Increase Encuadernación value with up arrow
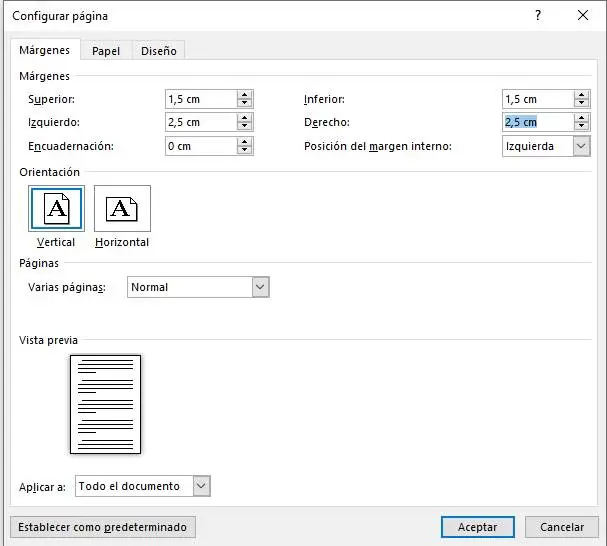The image size is (607, 546). click(x=244, y=142)
